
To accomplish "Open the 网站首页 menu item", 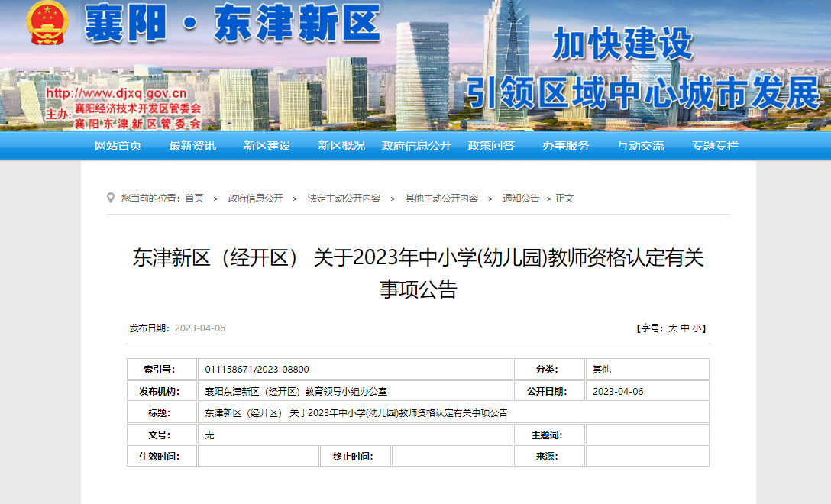I will (x=118, y=146).
